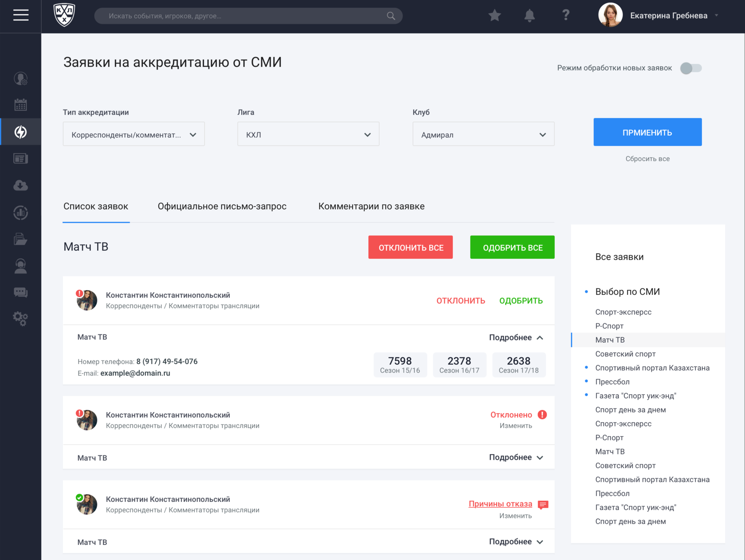Open the hamburger menu icon
The width and height of the screenshot is (745, 560).
click(20, 16)
